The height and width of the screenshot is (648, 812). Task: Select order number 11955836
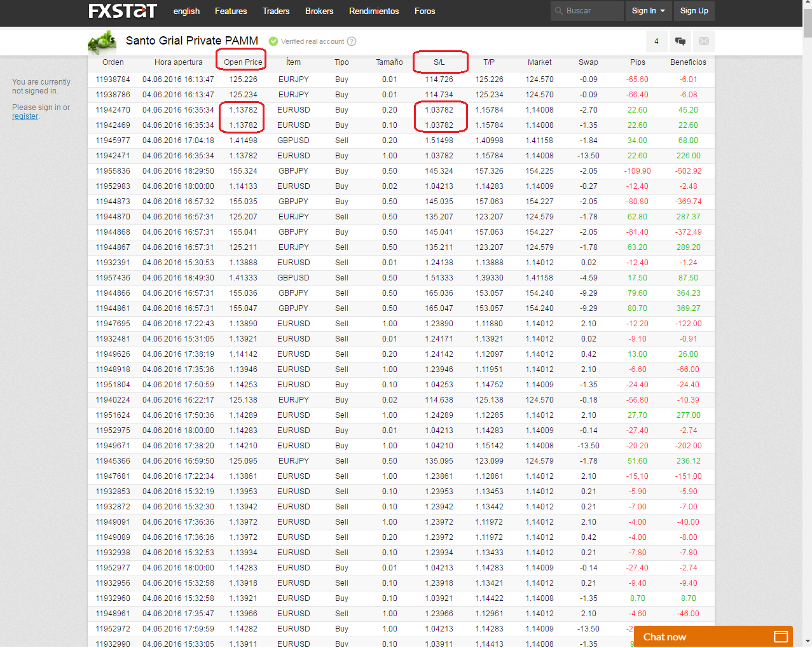pyautogui.click(x=113, y=171)
